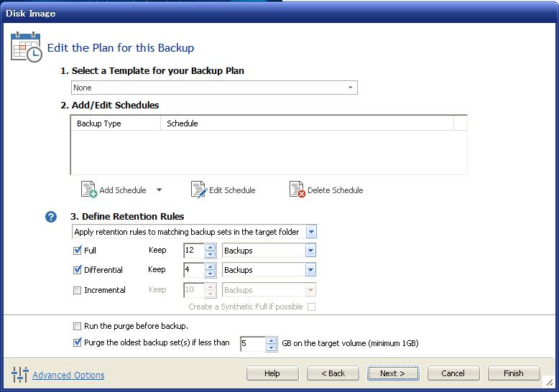Viewport: 559px width, 392px height.
Task: Click the purge GB threshold field
Action: tap(253, 343)
